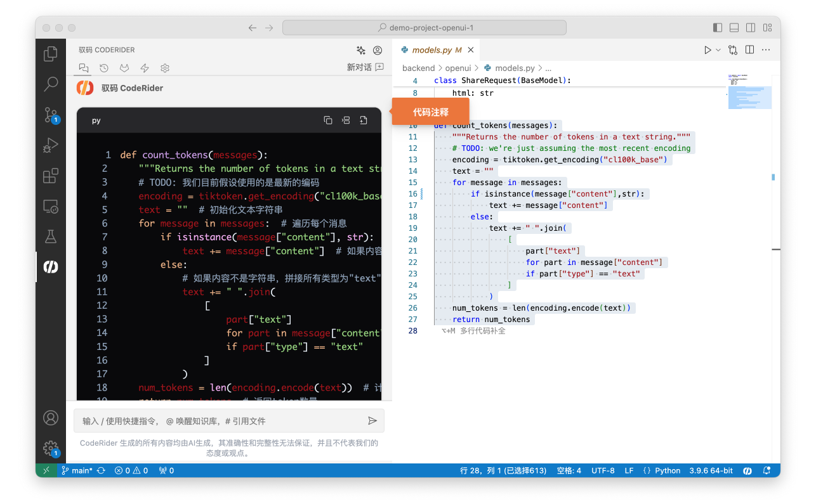Click the user profile icon in CodeRider header
This screenshot has height=504, width=816.
[x=378, y=50]
